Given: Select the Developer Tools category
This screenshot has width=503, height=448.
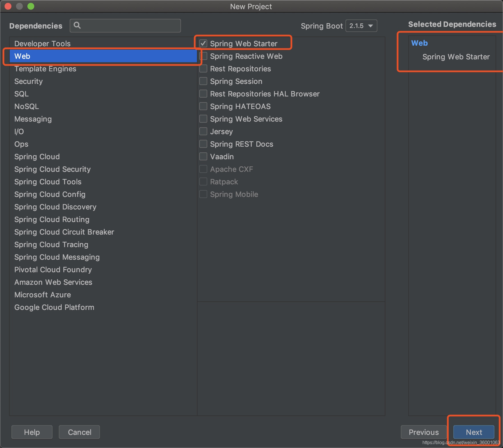Looking at the screenshot, I should [103, 43].
